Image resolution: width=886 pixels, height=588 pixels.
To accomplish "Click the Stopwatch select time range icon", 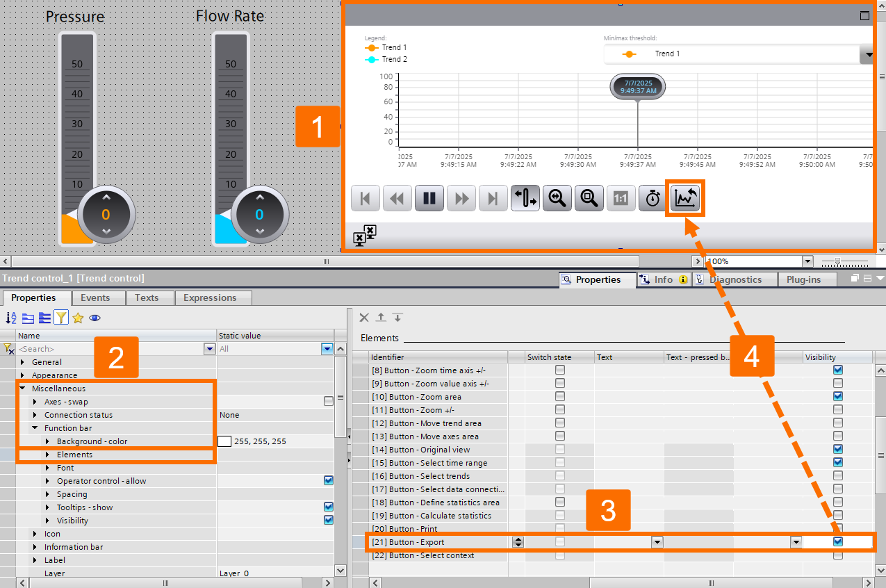I will point(652,198).
